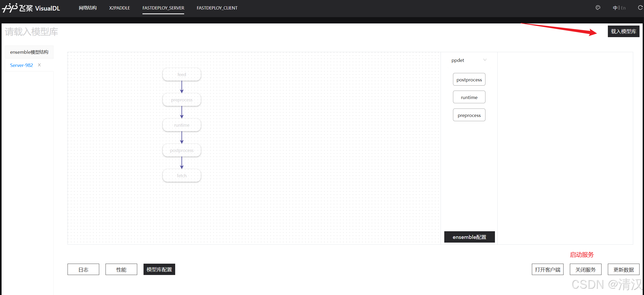Open the 网络结构 tab
644x295 pixels.
click(x=88, y=8)
